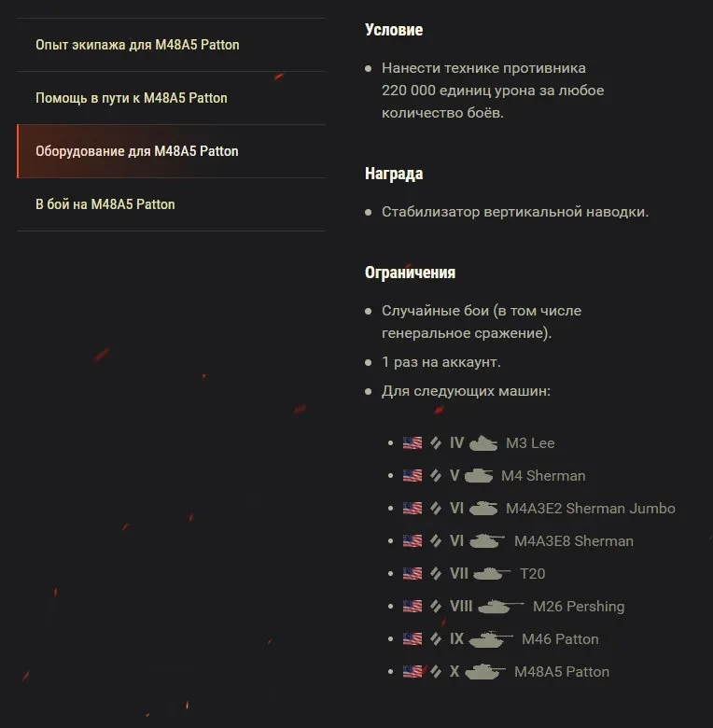
Task: Click the M46 Patton tank silhouette icon
Action: pyautogui.click(x=491, y=638)
